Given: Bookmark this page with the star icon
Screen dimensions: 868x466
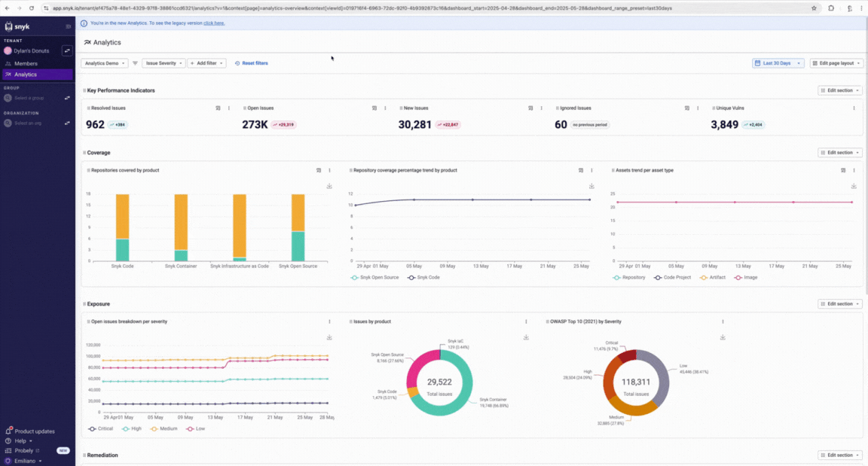Looking at the screenshot, I should [x=814, y=8].
